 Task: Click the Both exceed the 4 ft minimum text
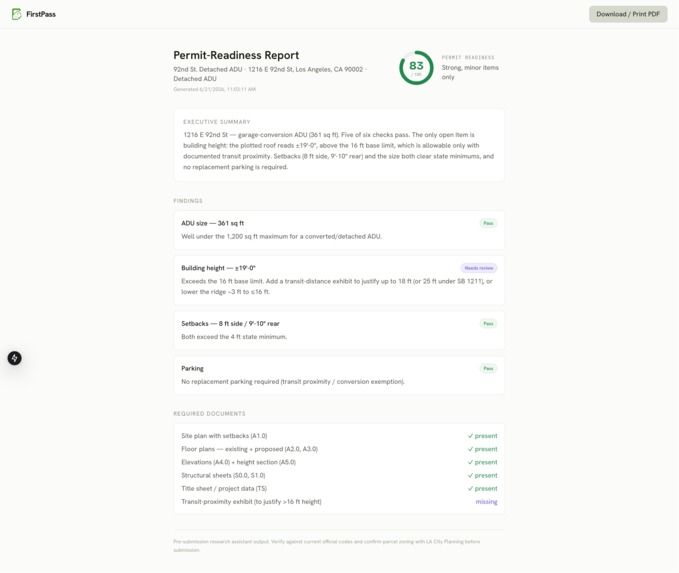click(234, 337)
